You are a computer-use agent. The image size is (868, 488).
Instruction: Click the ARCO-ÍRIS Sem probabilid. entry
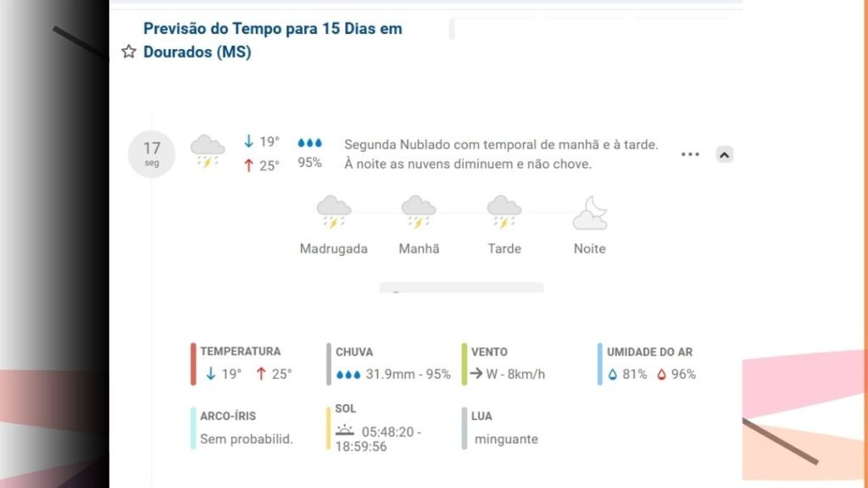246,439
